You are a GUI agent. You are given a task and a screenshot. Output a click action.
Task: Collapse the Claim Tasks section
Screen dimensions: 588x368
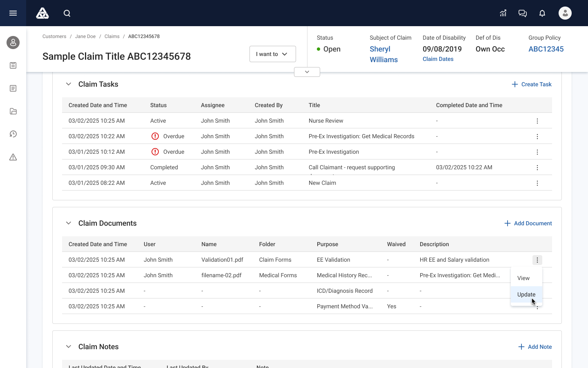pyautogui.click(x=69, y=84)
